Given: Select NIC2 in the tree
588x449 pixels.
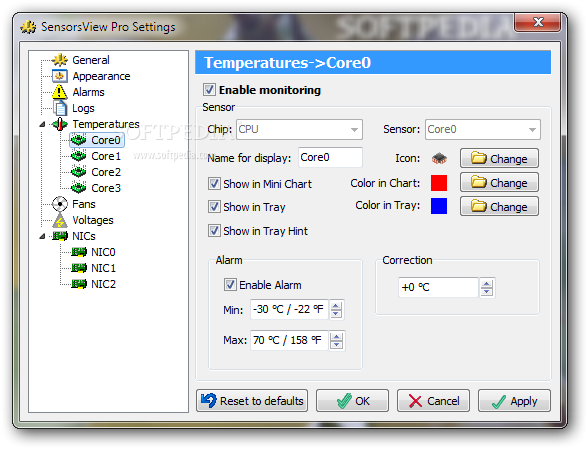Looking at the screenshot, I should [103, 284].
